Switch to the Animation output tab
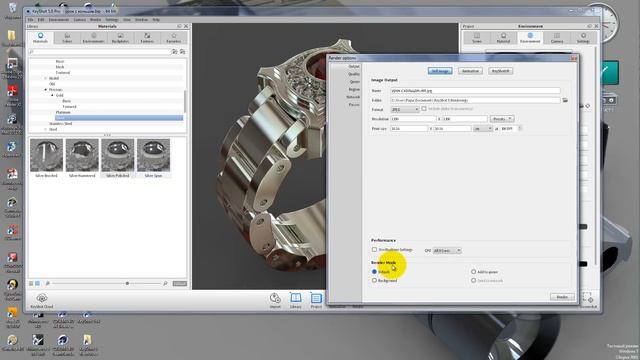This screenshot has width=640, height=360. pyautogui.click(x=470, y=71)
